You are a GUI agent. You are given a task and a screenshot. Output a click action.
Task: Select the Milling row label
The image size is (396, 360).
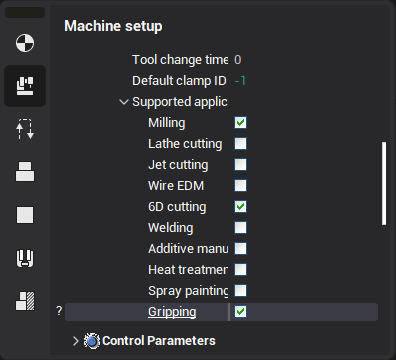167,123
